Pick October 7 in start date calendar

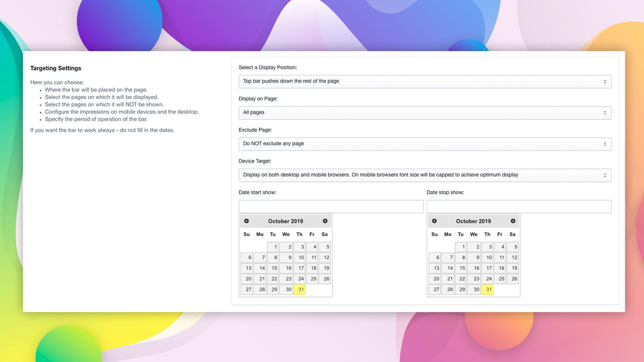pyautogui.click(x=260, y=257)
